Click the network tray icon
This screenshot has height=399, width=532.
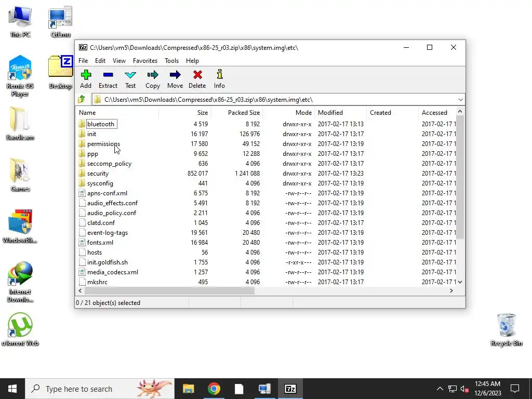tap(453, 389)
